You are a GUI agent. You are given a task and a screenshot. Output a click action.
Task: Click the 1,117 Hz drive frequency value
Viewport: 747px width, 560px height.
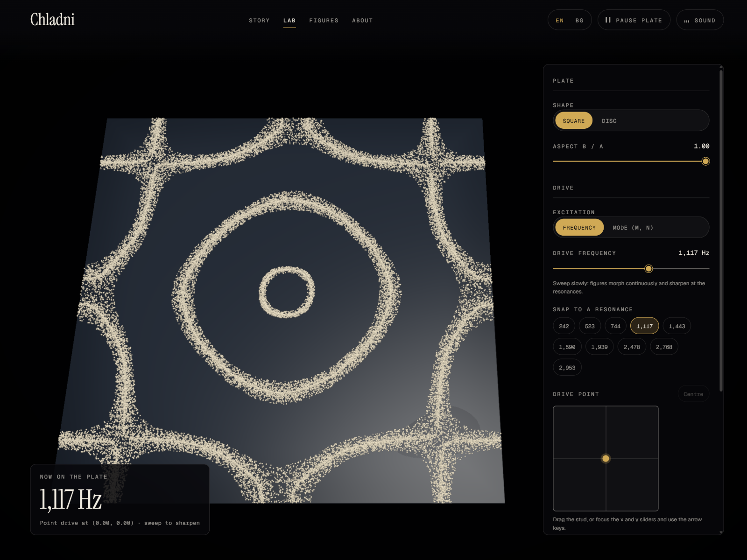click(x=694, y=253)
